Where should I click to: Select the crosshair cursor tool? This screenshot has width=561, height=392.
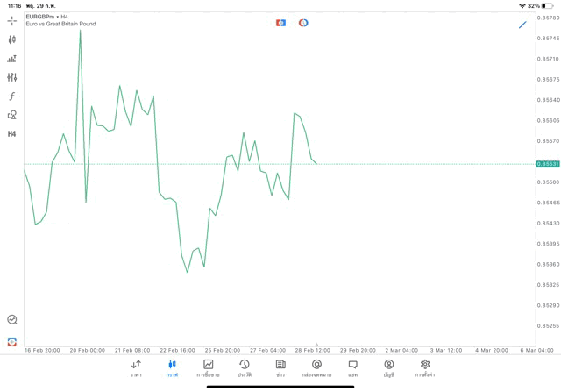[12, 20]
